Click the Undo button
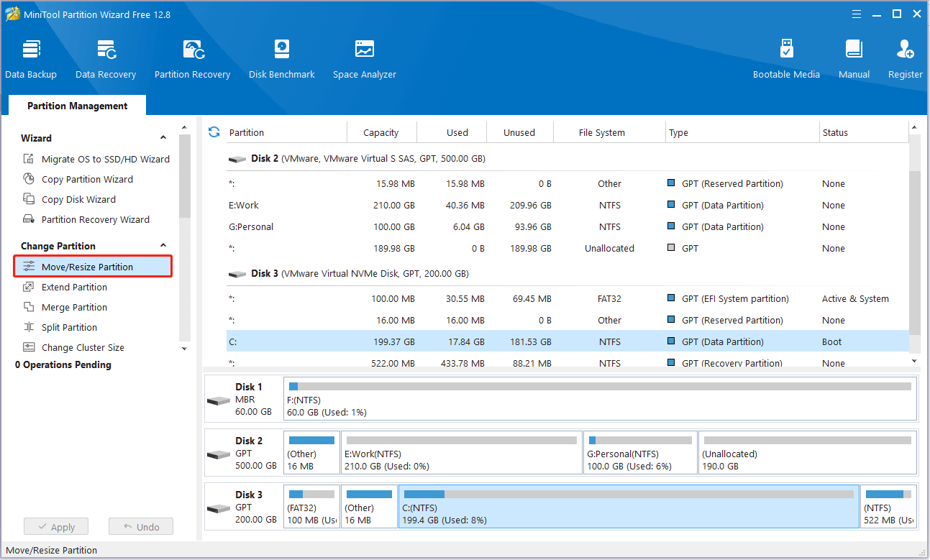Viewport: 930px width, 560px height. 141,527
